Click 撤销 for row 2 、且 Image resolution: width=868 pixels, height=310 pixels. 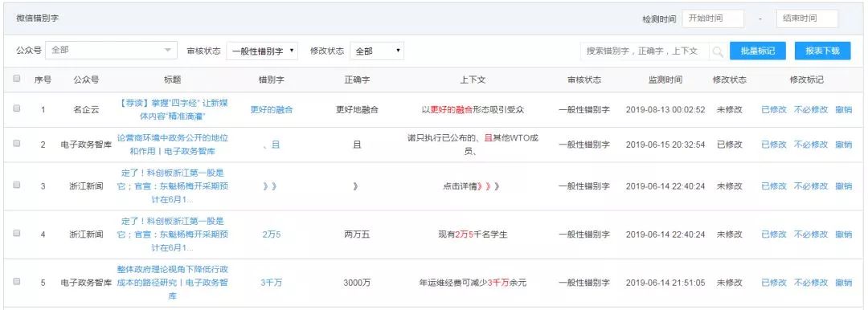[844, 145]
